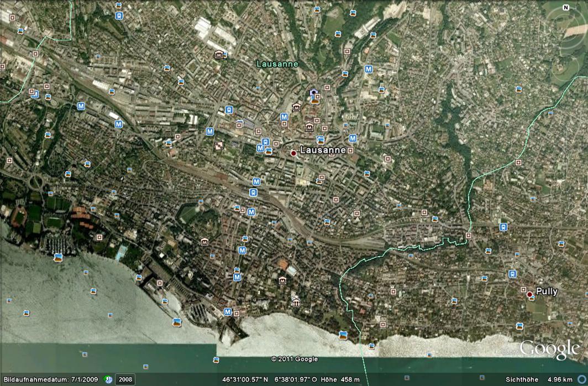
Task: Click the Bildaufnahmedatum imagery date text
Action: point(50,379)
